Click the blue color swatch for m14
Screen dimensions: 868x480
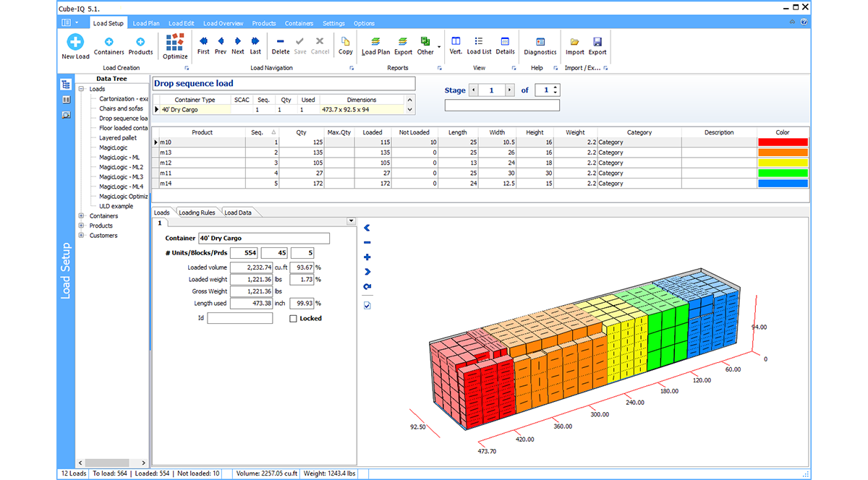pyautogui.click(x=783, y=184)
